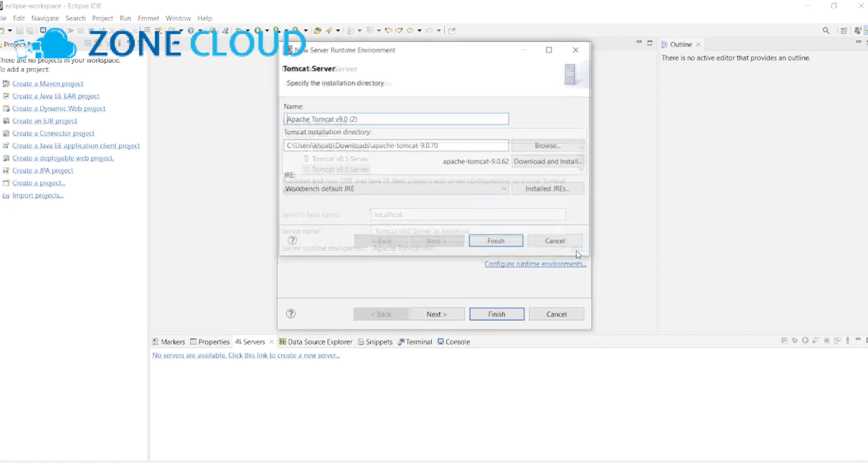The image size is (868, 463).
Task: Click the Save All toolbar icon
Action: (30, 30)
